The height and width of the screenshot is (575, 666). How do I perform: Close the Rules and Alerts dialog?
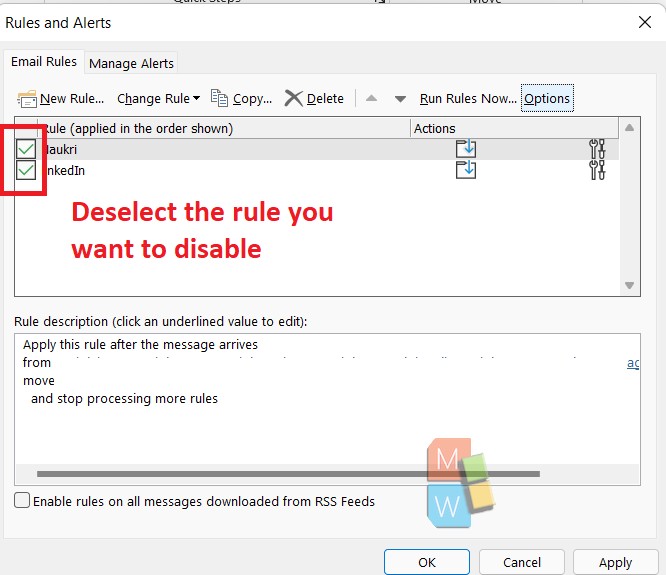[645, 22]
